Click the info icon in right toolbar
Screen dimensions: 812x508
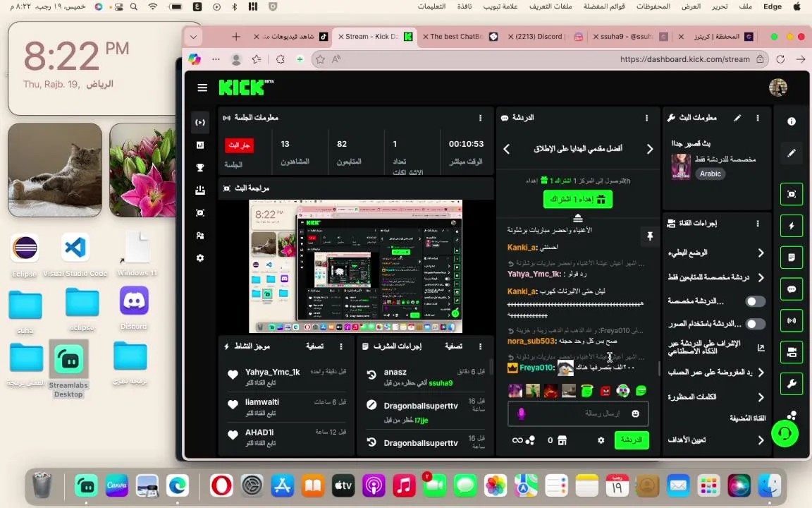pyautogui.click(x=792, y=121)
